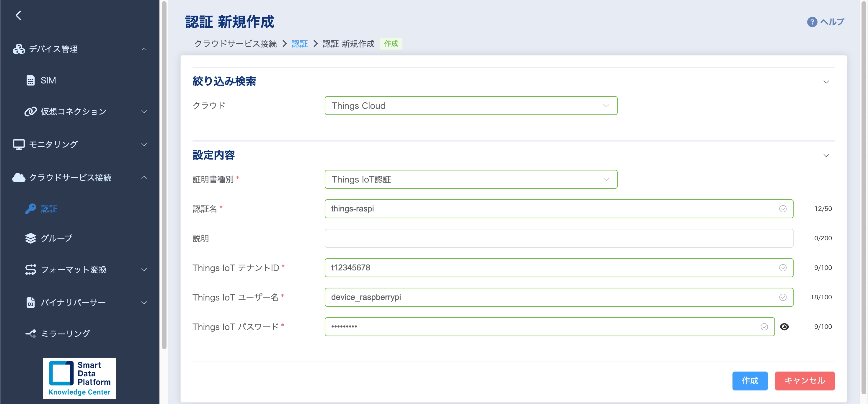The width and height of the screenshot is (868, 404).
Task: Click the check icon in ユーザー名 field
Action: (x=783, y=297)
